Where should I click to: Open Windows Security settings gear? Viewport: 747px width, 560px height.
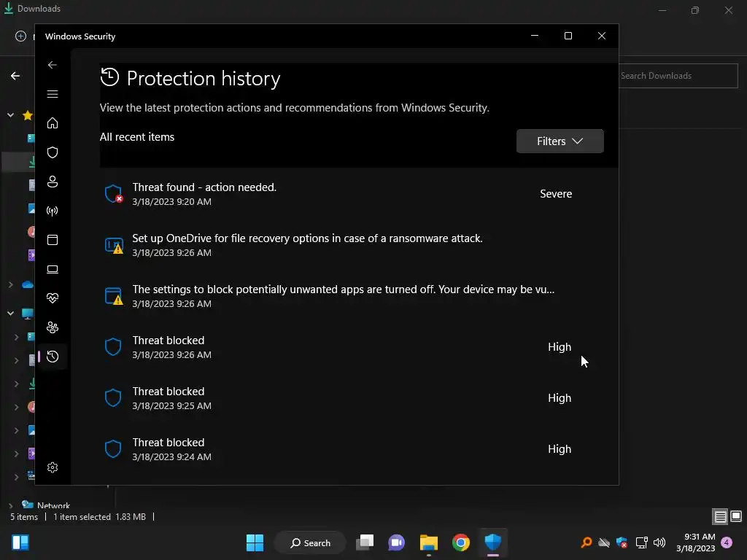pos(53,467)
